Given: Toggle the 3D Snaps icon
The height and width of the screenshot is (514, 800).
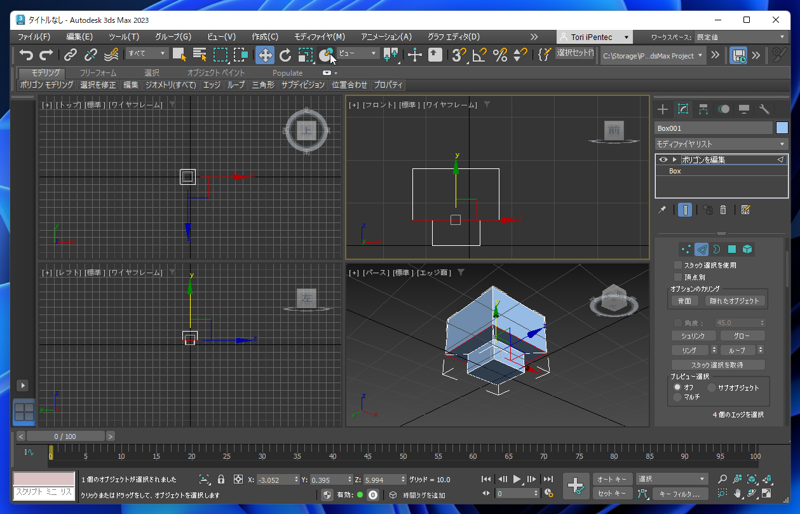Looking at the screenshot, I should point(459,55).
